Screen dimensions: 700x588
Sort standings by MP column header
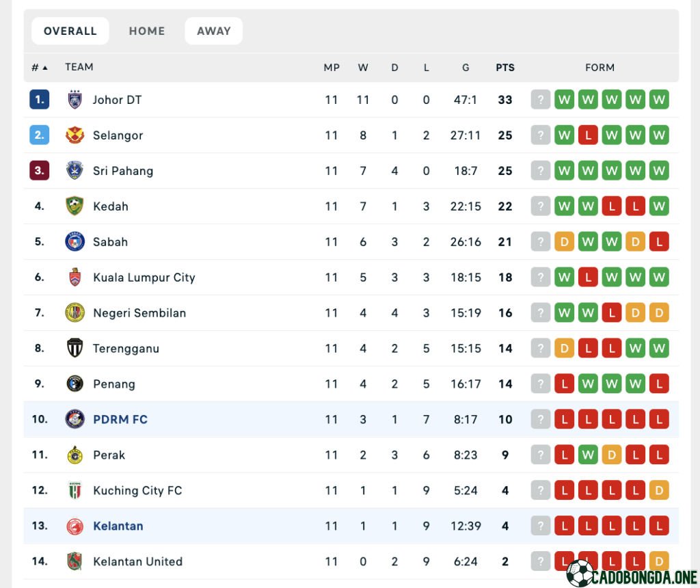(x=332, y=68)
